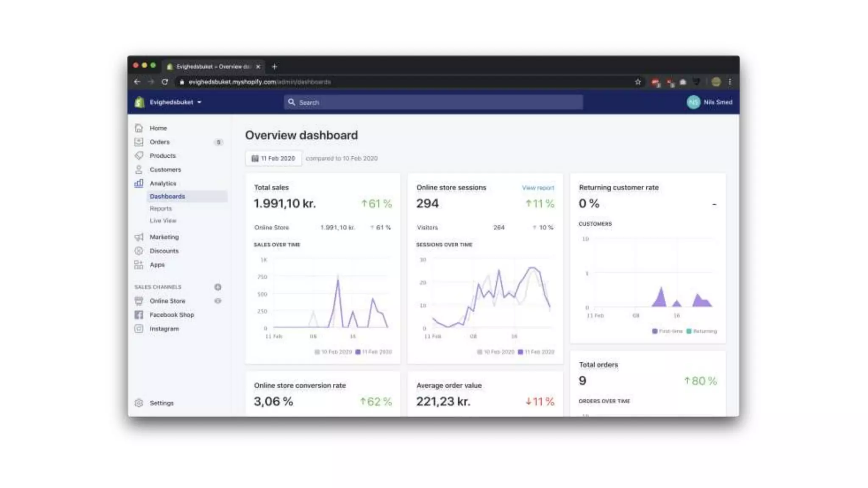868x488 pixels.
Task: Open Settings via the gear icon
Action: click(139, 403)
